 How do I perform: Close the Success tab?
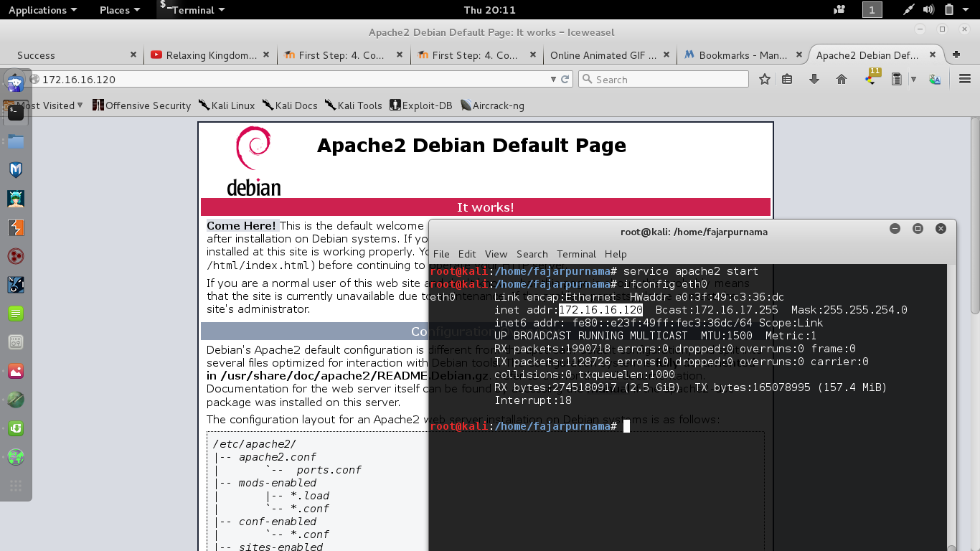[133, 55]
